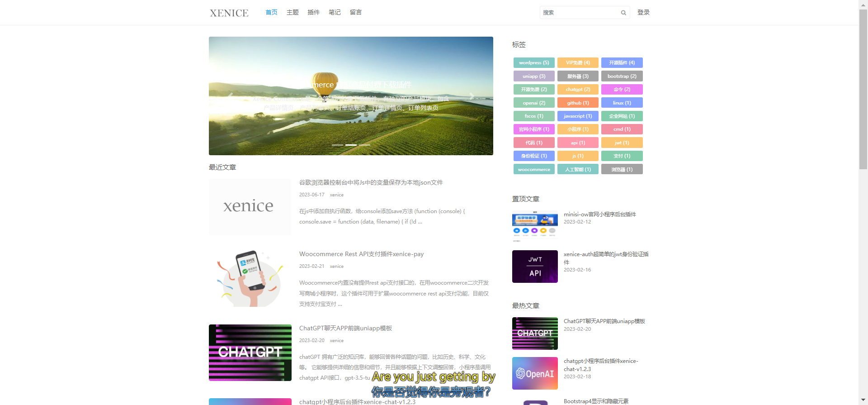Open the xenice logo article thumbnail
The width and height of the screenshot is (868, 405).
coord(250,207)
